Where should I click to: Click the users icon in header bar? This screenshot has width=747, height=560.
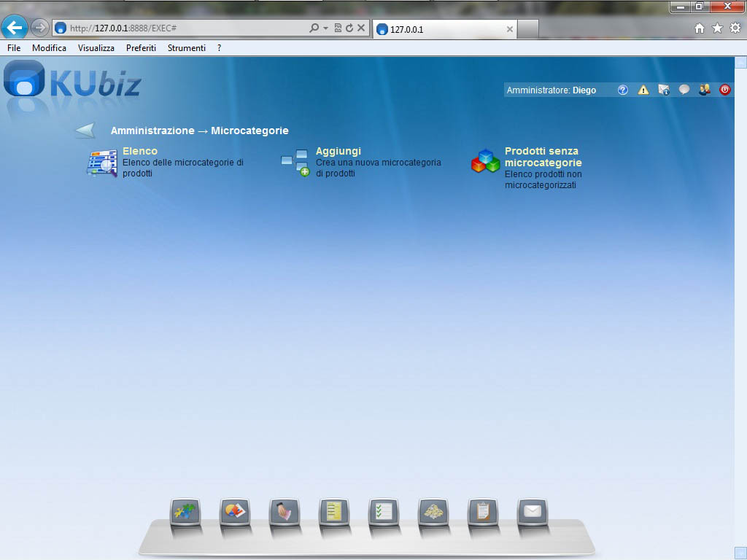click(704, 90)
